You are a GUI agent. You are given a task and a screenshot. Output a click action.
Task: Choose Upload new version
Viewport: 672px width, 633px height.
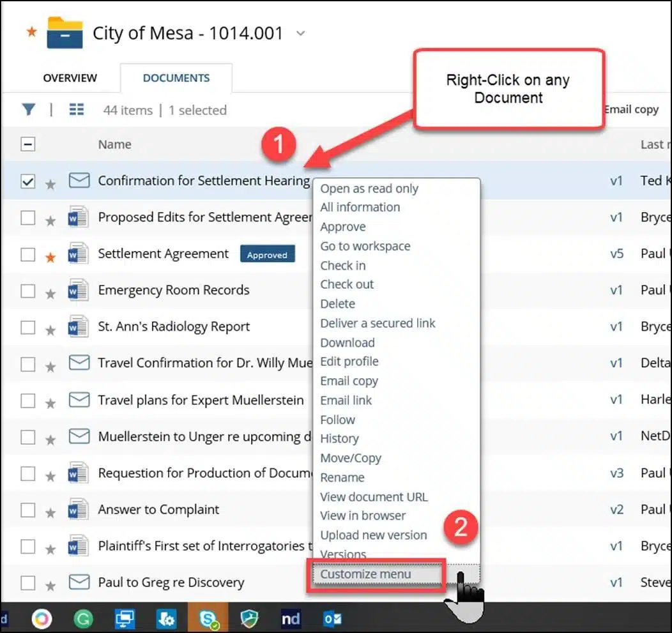click(373, 535)
